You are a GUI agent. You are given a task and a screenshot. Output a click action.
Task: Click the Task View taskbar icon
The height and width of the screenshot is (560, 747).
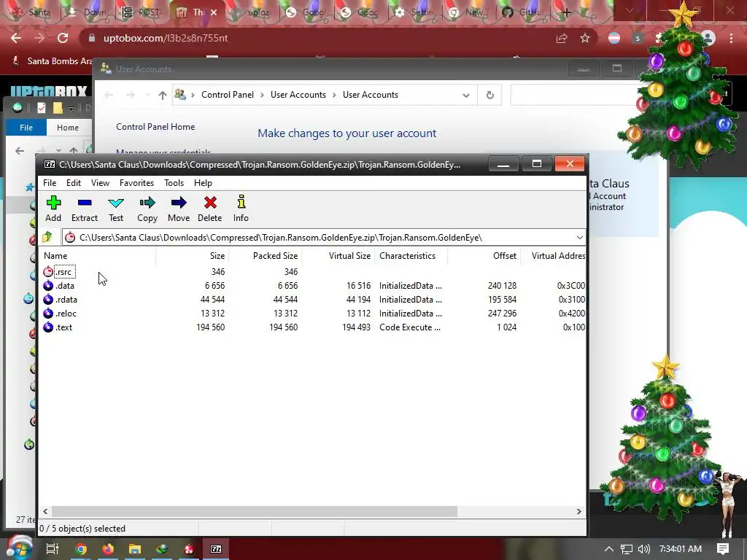pyautogui.click(x=53, y=549)
